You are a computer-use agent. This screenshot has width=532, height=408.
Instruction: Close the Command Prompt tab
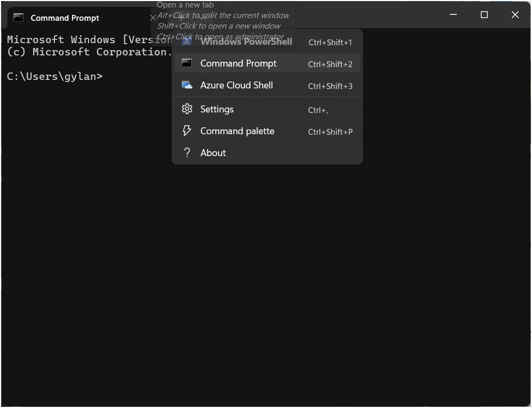[153, 18]
